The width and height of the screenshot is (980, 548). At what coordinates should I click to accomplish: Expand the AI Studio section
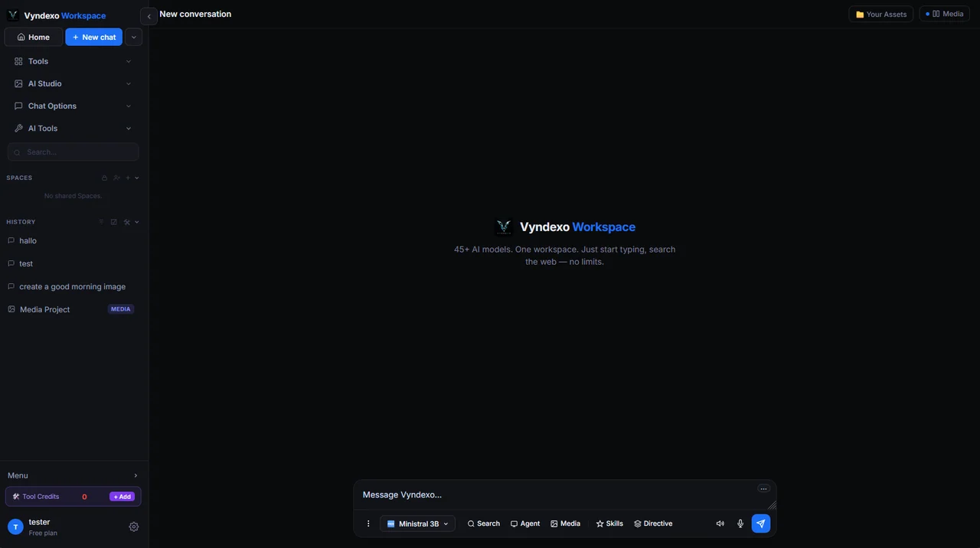(73, 83)
